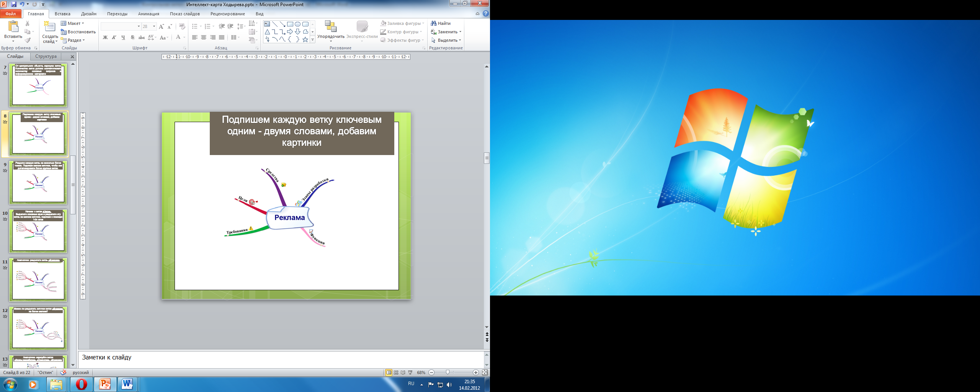Open Заливка фигуры fill dropdown
The image size is (980, 392).
(402, 23)
